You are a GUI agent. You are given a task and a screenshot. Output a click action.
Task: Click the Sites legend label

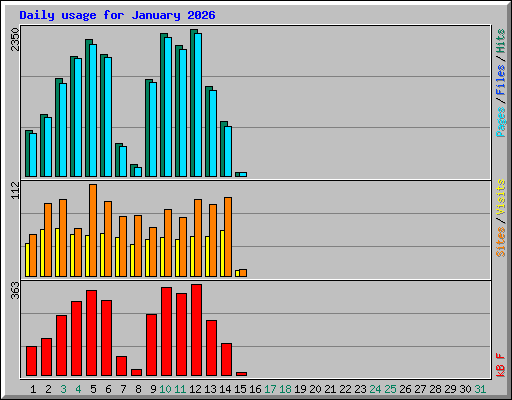pos(501,242)
